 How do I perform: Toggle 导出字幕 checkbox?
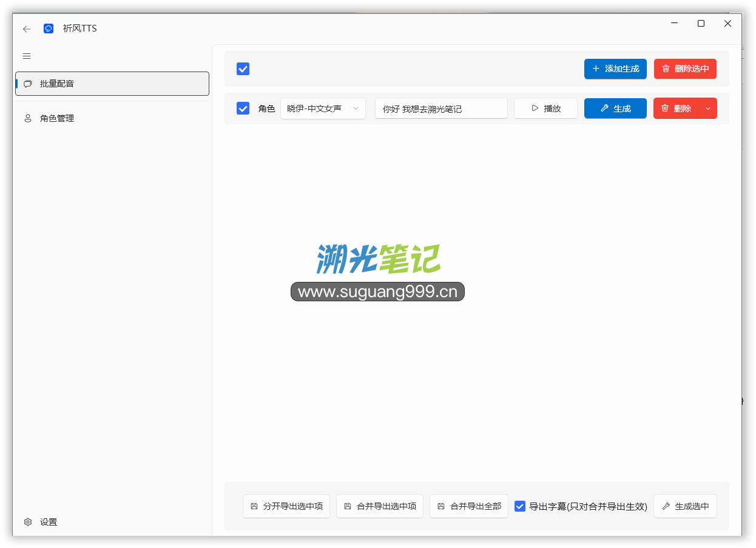tap(520, 506)
